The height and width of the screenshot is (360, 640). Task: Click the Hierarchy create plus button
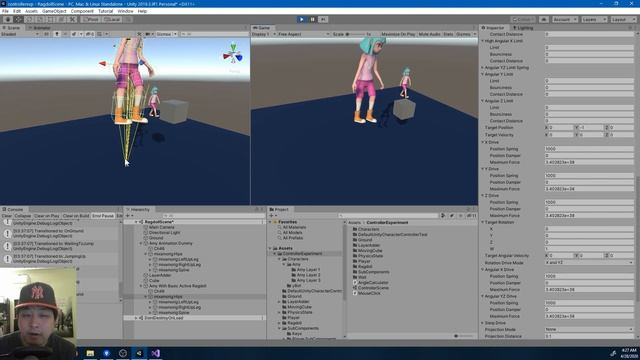(x=129, y=216)
